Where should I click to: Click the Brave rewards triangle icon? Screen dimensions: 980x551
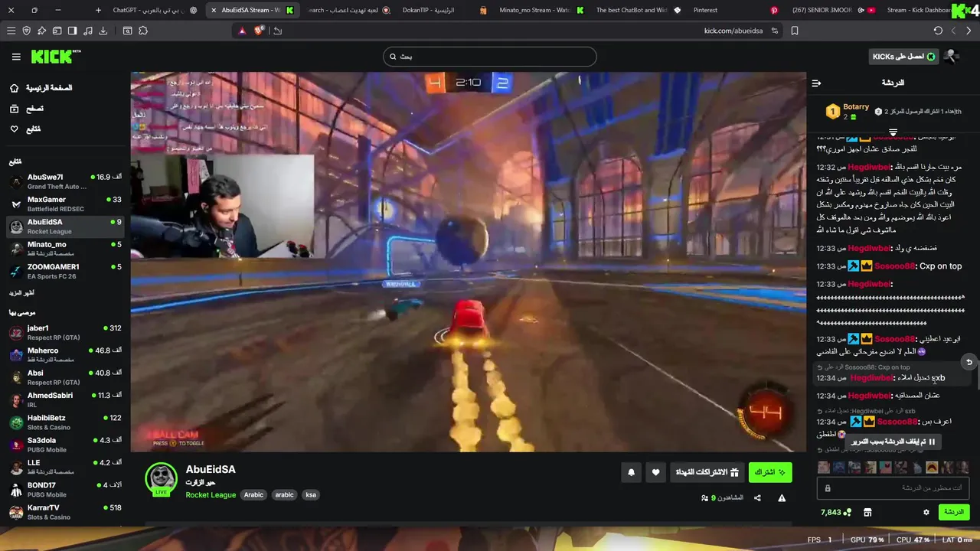click(x=243, y=31)
